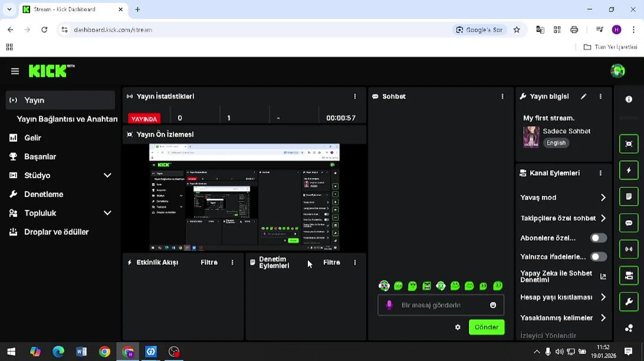The image size is (644, 361).
Task: Open Yayın Bağlantısı ve Anahtarı page
Action: pos(67,119)
